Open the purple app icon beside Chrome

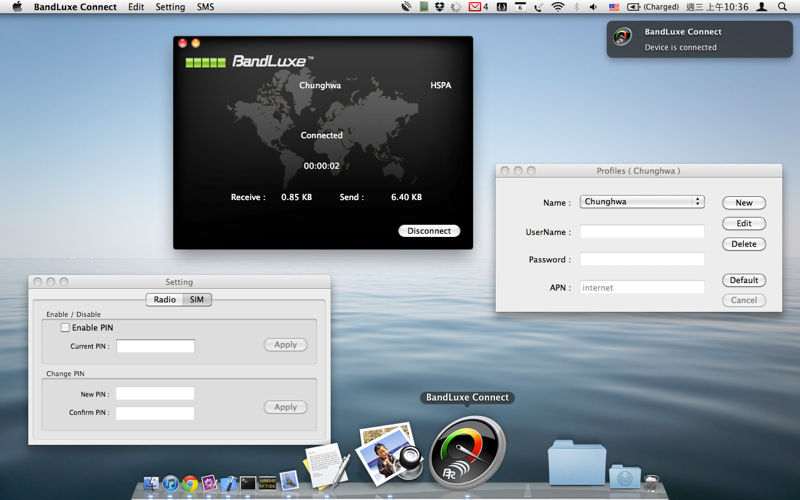tap(210, 483)
